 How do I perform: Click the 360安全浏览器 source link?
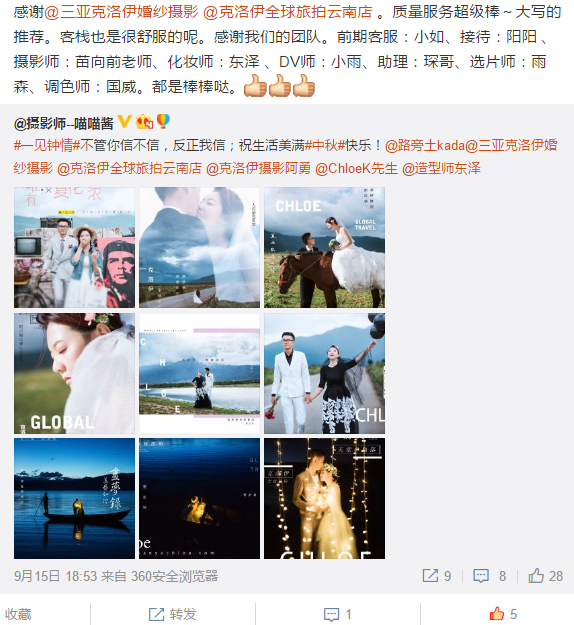click(x=175, y=576)
